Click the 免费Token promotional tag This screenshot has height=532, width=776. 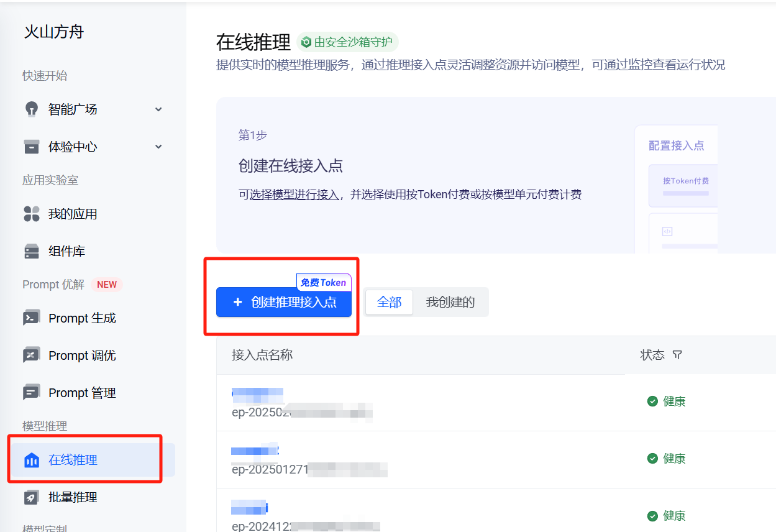(x=324, y=282)
